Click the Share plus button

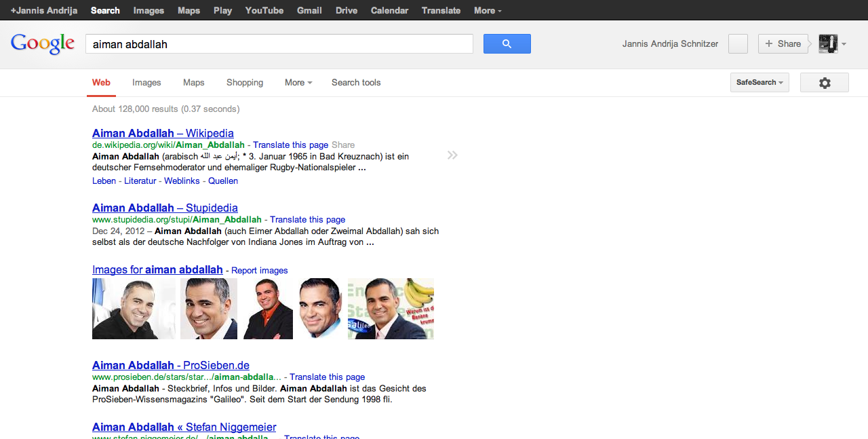(783, 43)
